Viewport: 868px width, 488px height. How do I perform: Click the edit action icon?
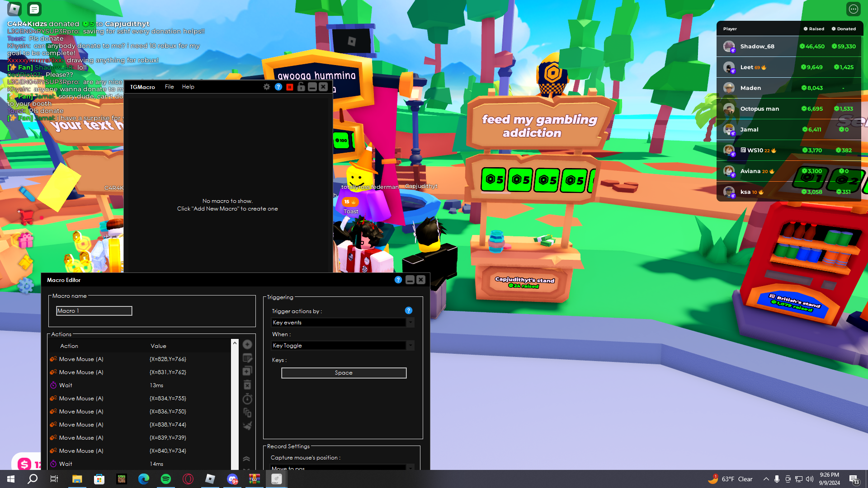tap(247, 358)
